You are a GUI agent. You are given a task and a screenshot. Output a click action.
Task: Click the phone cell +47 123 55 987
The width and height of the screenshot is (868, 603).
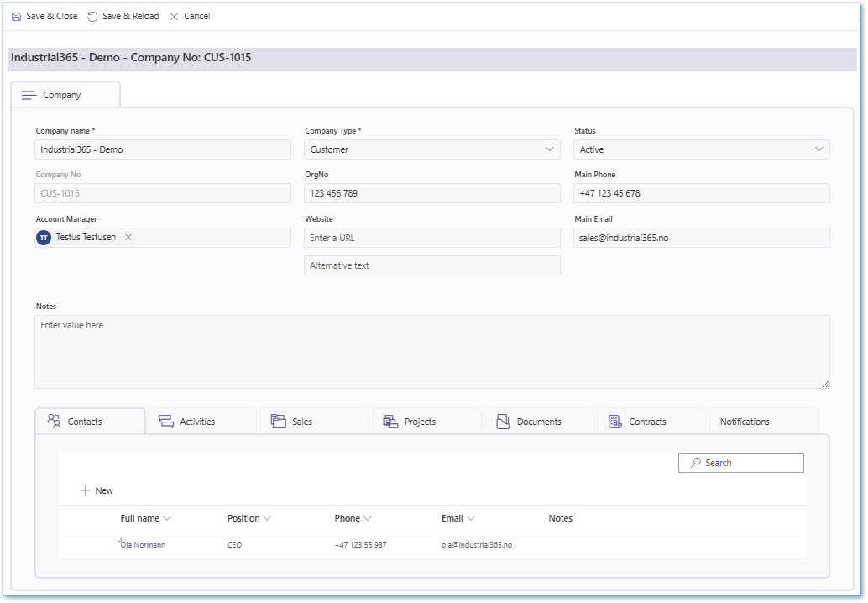point(360,545)
